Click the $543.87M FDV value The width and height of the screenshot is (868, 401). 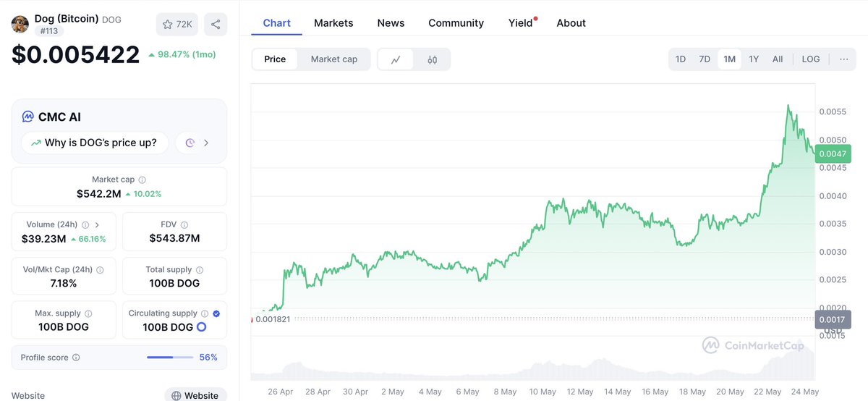coord(174,238)
